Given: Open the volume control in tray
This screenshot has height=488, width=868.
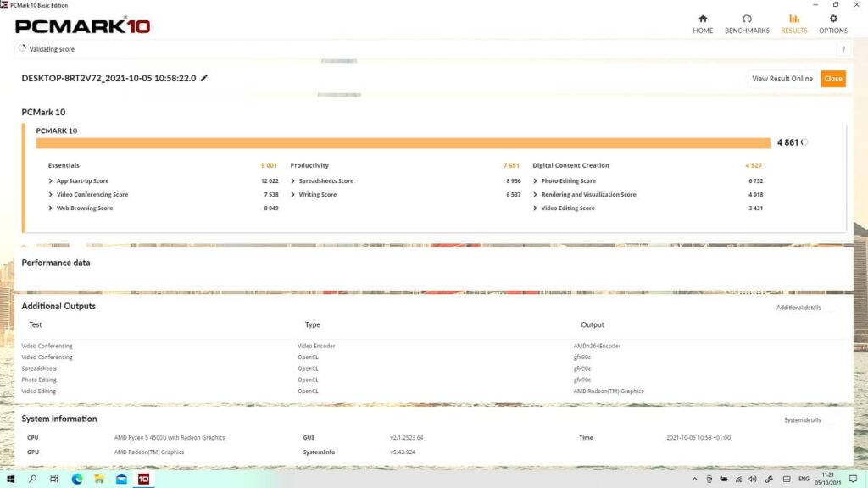Looking at the screenshot, I should pyautogui.click(x=753, y=480).
